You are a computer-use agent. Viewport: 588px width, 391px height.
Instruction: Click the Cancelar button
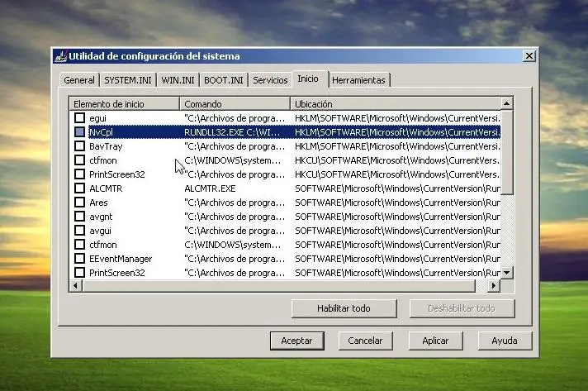(x=365, y=341)
